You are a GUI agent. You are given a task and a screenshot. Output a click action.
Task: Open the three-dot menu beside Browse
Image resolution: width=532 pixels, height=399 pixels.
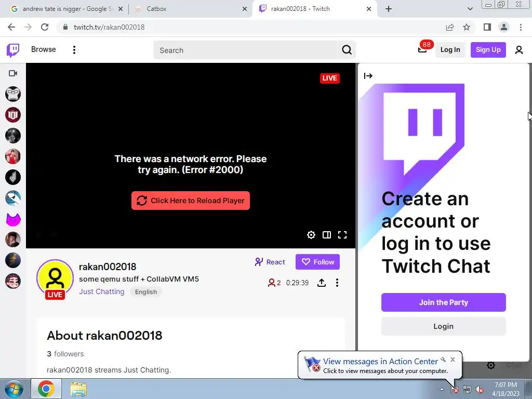pyautogui.click(x=74, y=50)
